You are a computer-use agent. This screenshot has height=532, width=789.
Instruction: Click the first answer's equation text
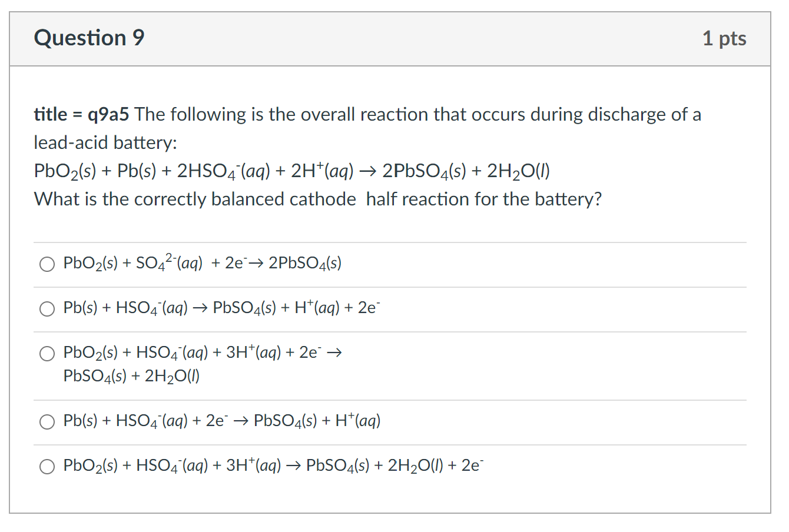click(x=203, y=264)
